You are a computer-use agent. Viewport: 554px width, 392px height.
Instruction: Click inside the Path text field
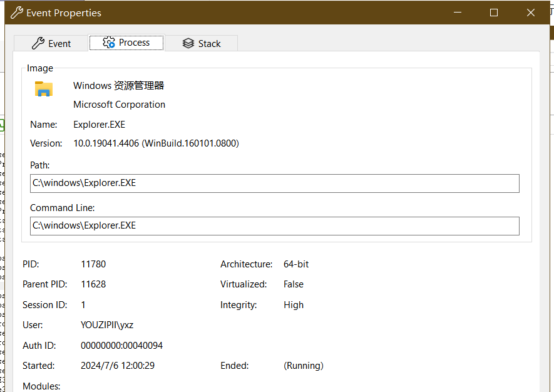(x=275, y=183)
